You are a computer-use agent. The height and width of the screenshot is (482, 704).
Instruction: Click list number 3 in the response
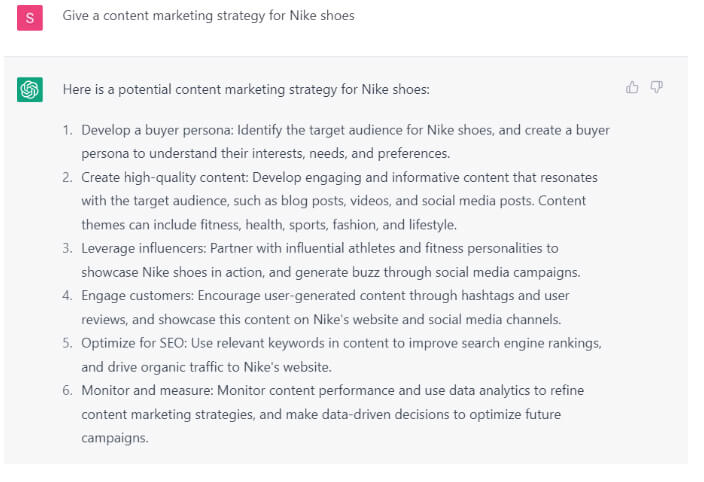point(67,248)
